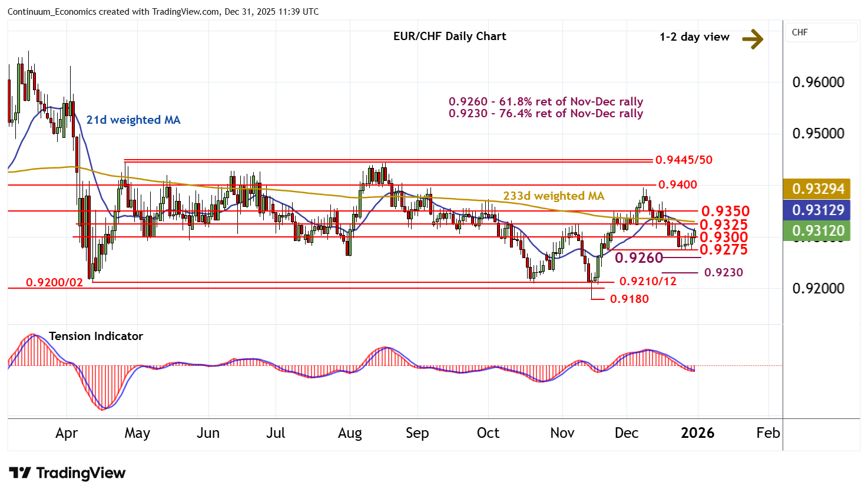The width and height of the screenshot is (868, 495).
Task: Select the 233d weighted MA label
Action: pos(553,196)
